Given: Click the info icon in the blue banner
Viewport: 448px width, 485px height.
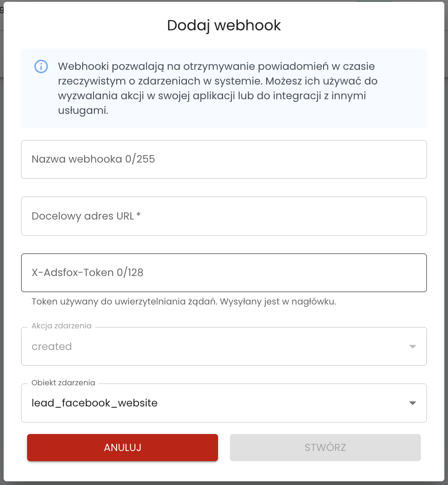Looking at the screenshot, I should [41, 66].
